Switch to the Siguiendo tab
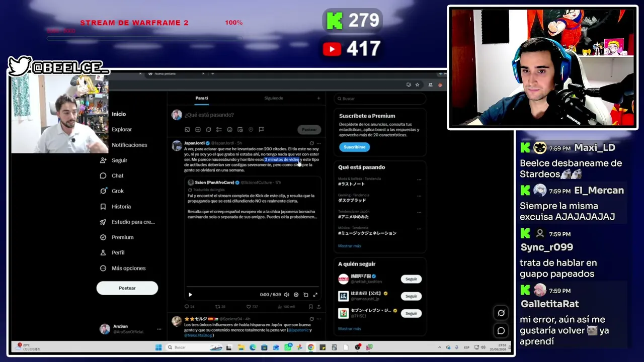Image resolution: width=644 pixels, height=362 pixels. [274, 98]
